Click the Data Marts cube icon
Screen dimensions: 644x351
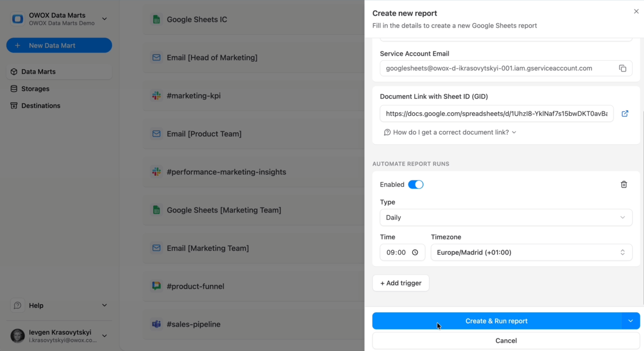click(14, 72)
